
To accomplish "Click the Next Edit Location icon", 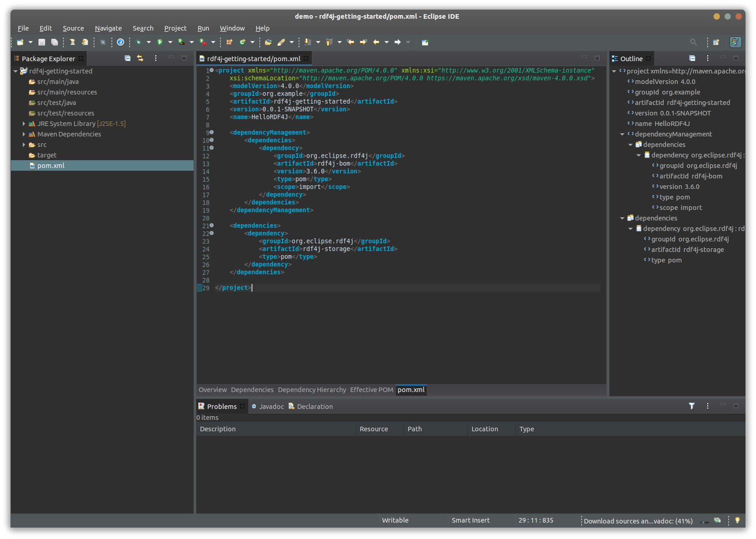I will coord(363,42).
